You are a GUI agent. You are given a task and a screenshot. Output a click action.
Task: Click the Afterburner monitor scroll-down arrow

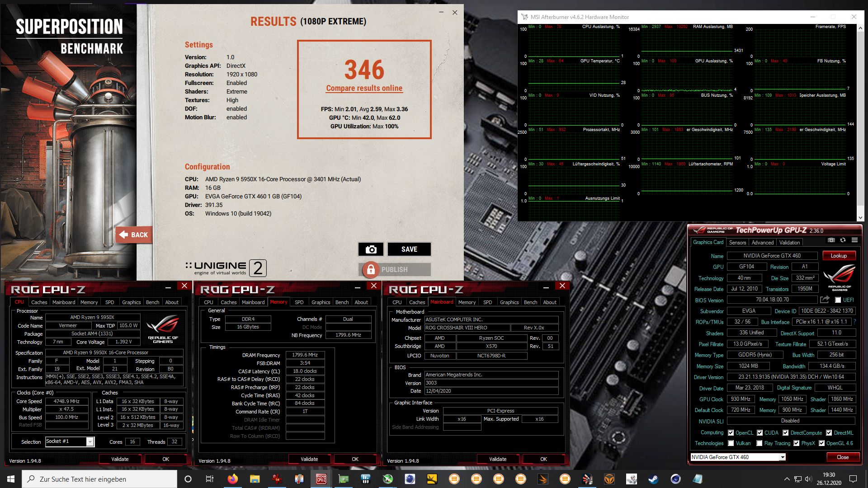pos(860,218)
